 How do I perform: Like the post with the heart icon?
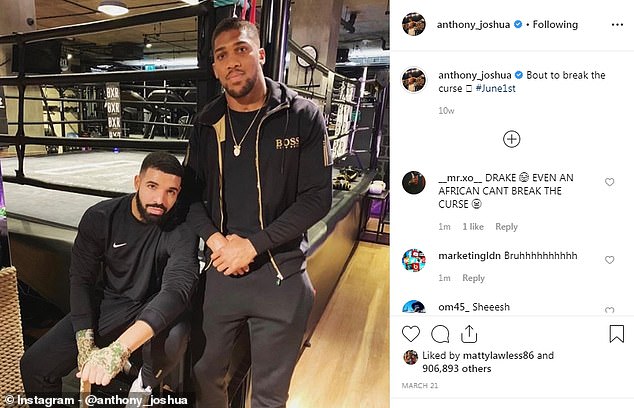pyautogui.click(x=411, y=334)
